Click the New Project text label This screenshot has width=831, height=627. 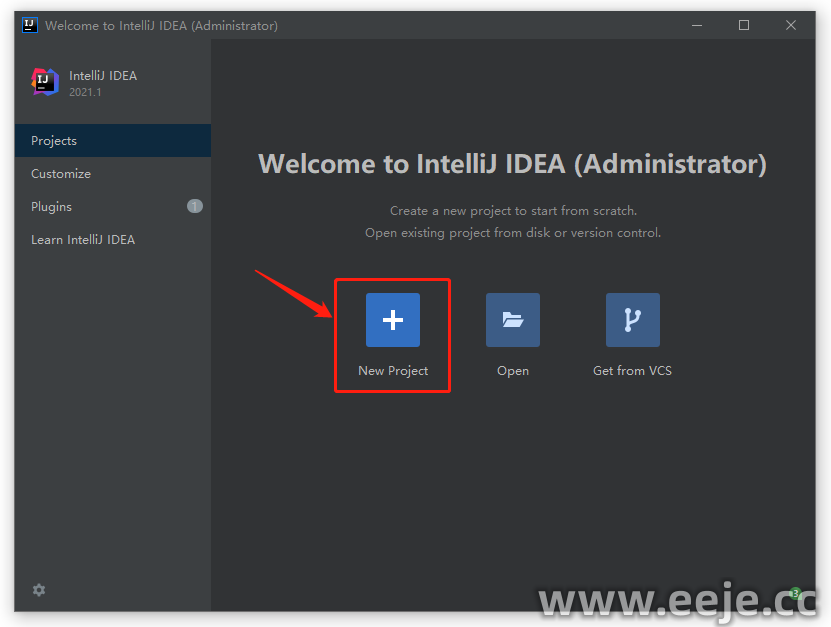click(x=393, y=371)
